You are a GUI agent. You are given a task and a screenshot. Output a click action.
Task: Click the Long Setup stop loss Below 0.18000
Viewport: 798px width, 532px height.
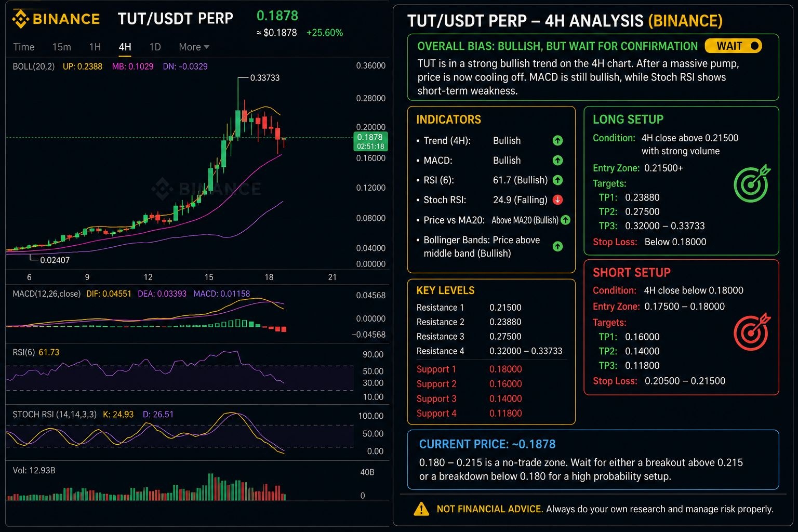[x=675, y=242]
